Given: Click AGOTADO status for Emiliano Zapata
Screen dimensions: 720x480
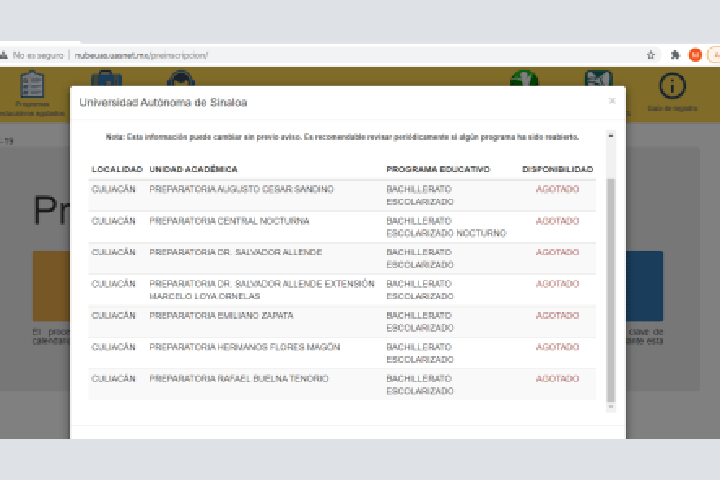Looking at the screenshot, I should pos(557,316).
